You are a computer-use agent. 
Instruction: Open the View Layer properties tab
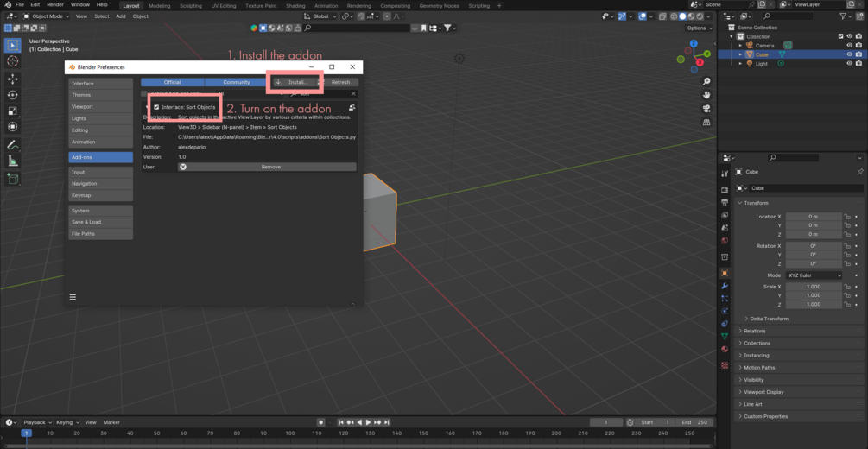[x=725, y=215]
